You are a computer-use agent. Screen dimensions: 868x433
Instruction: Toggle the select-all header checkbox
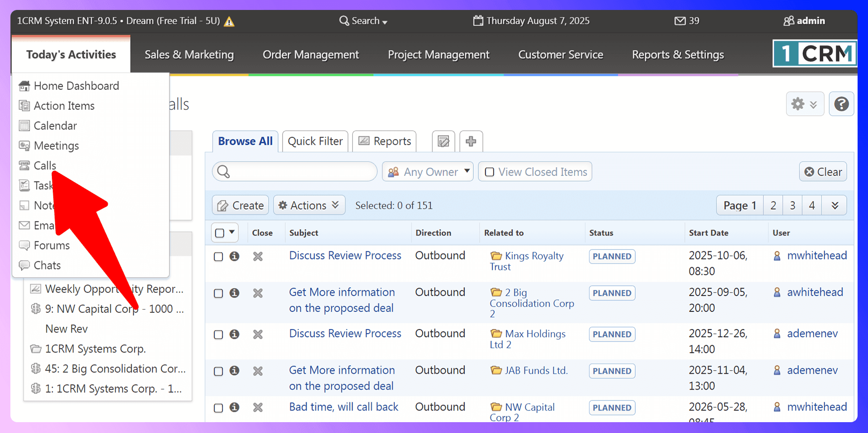220,233
